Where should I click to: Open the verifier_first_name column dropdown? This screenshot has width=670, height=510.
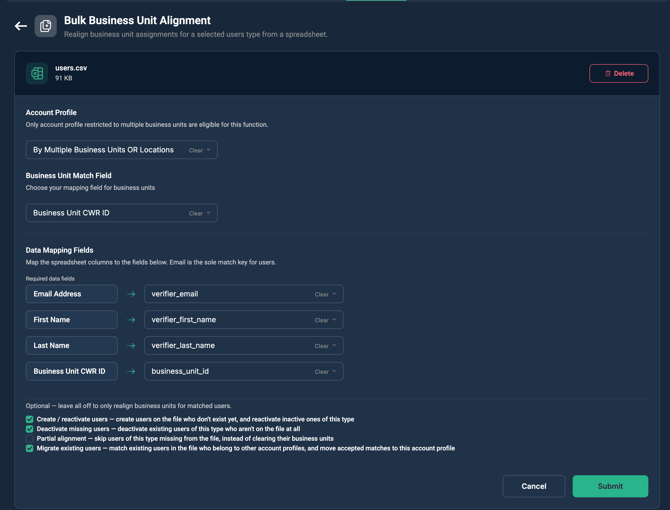(244, 320)
